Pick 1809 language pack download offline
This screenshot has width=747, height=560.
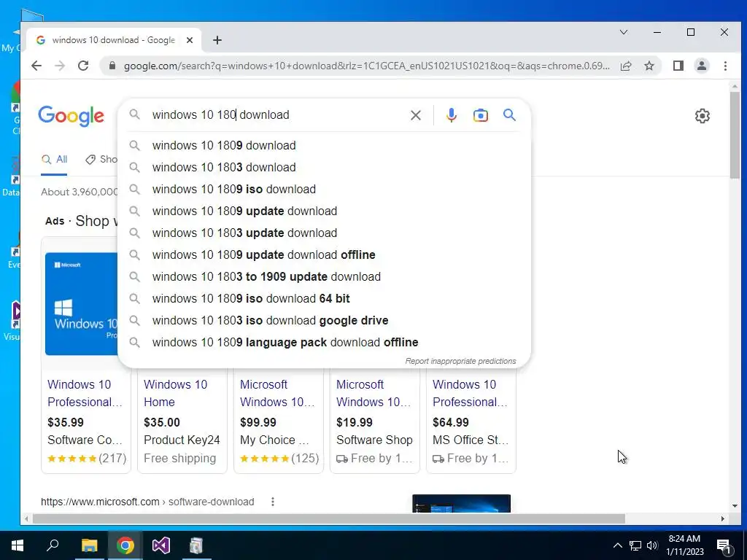click(324, 343)
